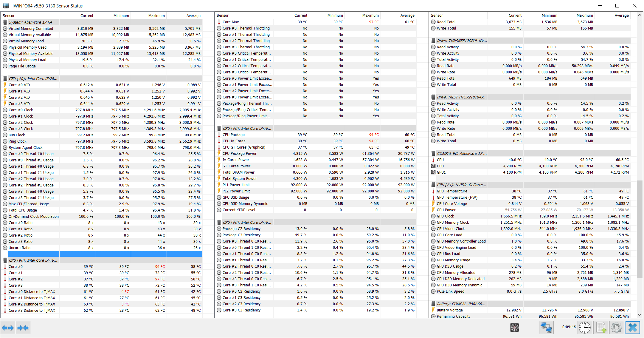The image size is (644, 338).
Task: Click the HWiNFO64 title bar icon
Action: coord(6,6)
